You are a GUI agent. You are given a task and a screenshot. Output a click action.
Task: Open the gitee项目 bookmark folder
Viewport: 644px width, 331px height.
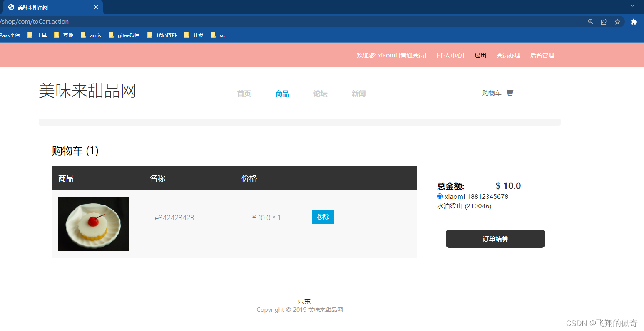124,35
